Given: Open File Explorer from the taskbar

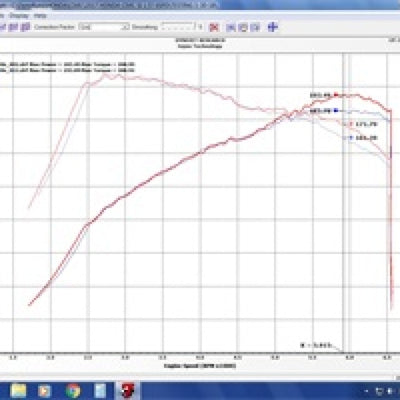Looking at the screenshot, I should pos(19,391).
